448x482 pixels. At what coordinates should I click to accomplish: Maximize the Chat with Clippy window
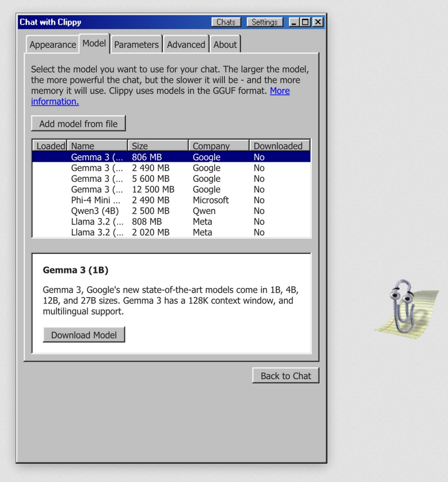click(x=305, y=22)
